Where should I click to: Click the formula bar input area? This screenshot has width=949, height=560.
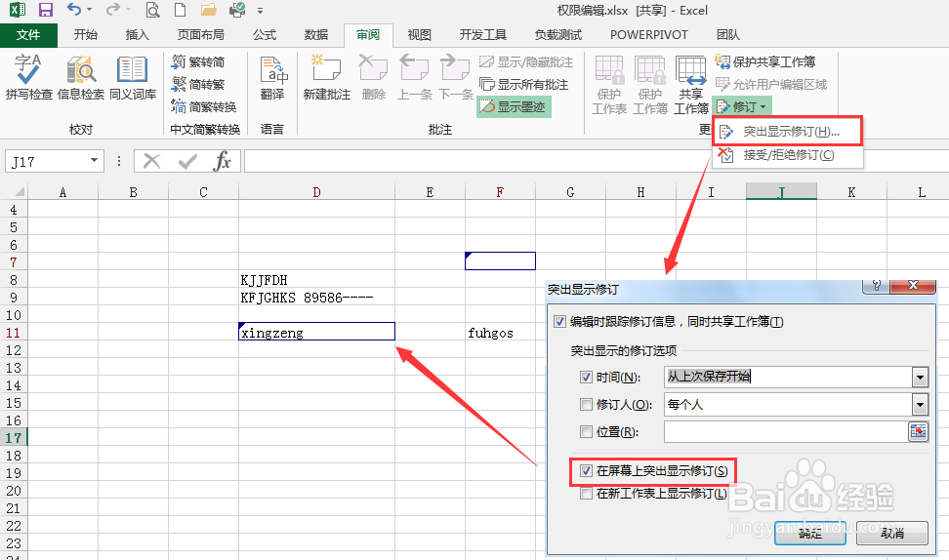pyautogui.click(x=597, y=162)
